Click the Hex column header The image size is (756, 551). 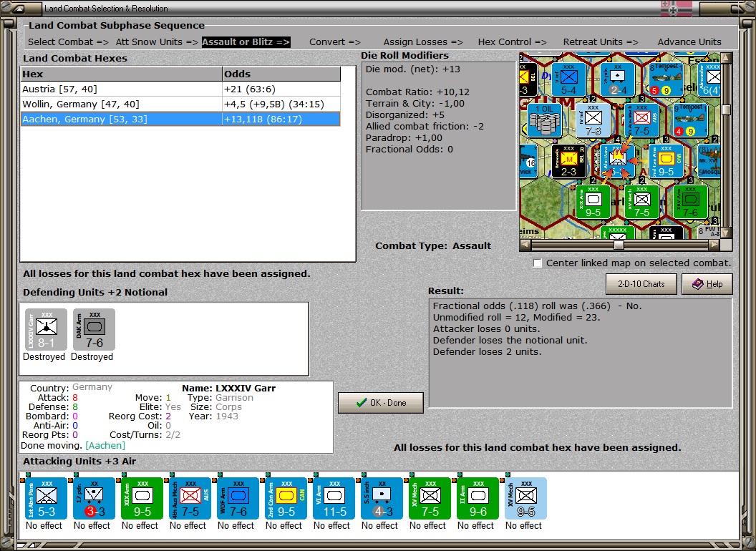click(121, 74)
